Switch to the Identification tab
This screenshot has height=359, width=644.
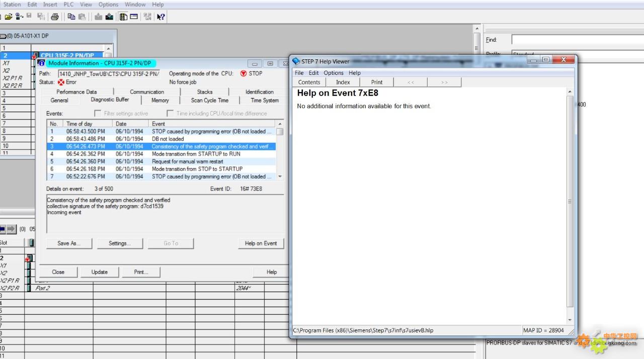[260, 92]
